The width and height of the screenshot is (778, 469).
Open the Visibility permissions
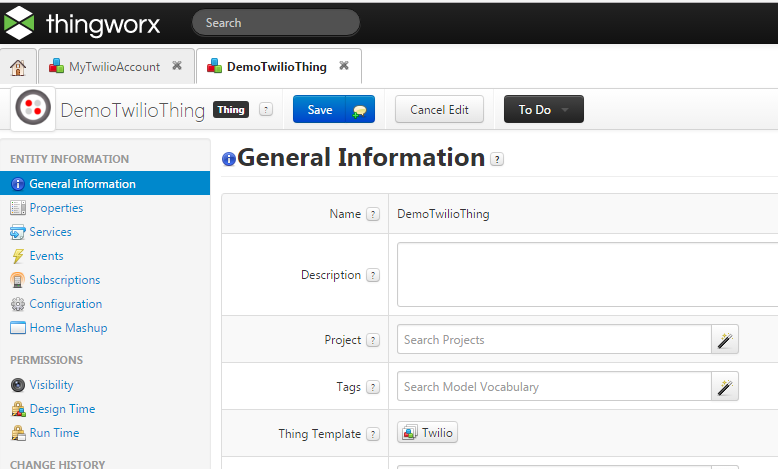[51, 385]
